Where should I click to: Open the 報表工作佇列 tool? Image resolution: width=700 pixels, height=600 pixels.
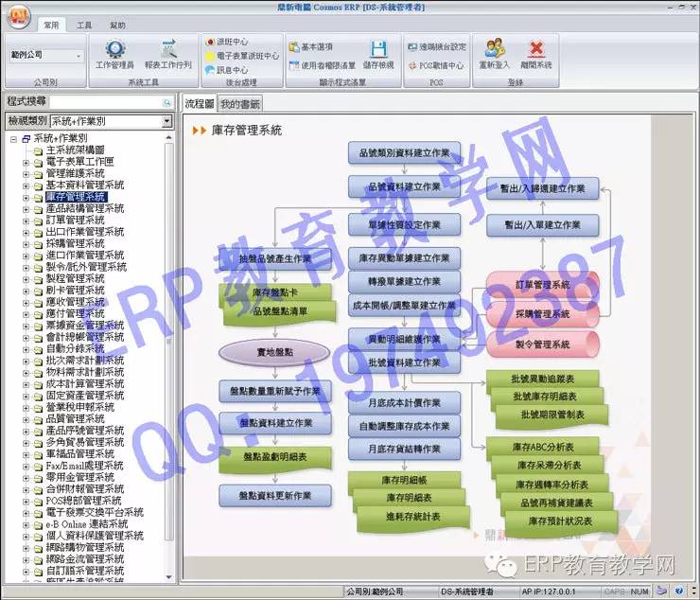(168, 50)
